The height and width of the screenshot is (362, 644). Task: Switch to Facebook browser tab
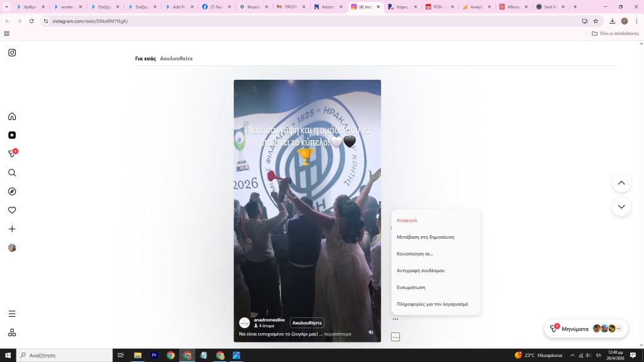click(216, 7)
